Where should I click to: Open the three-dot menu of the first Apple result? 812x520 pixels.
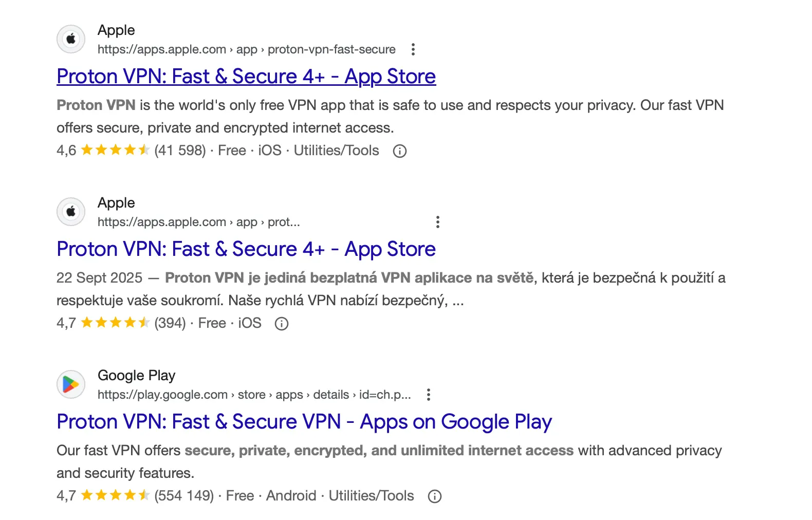point(414,49)
